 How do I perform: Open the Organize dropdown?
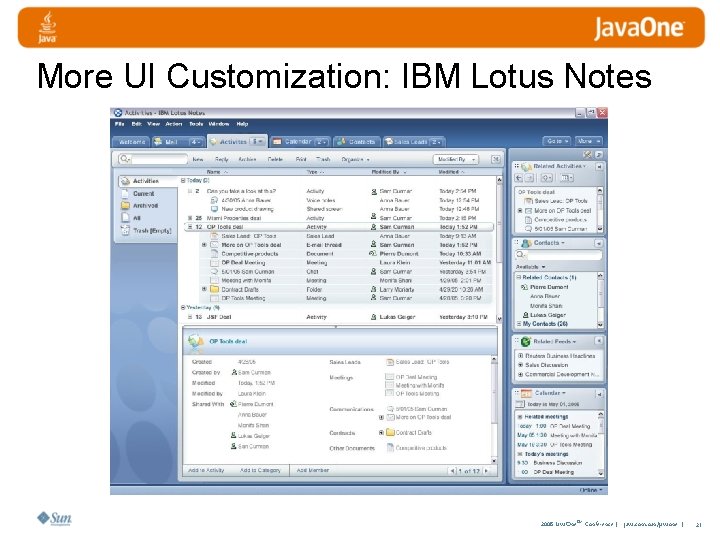click(355, 159)
